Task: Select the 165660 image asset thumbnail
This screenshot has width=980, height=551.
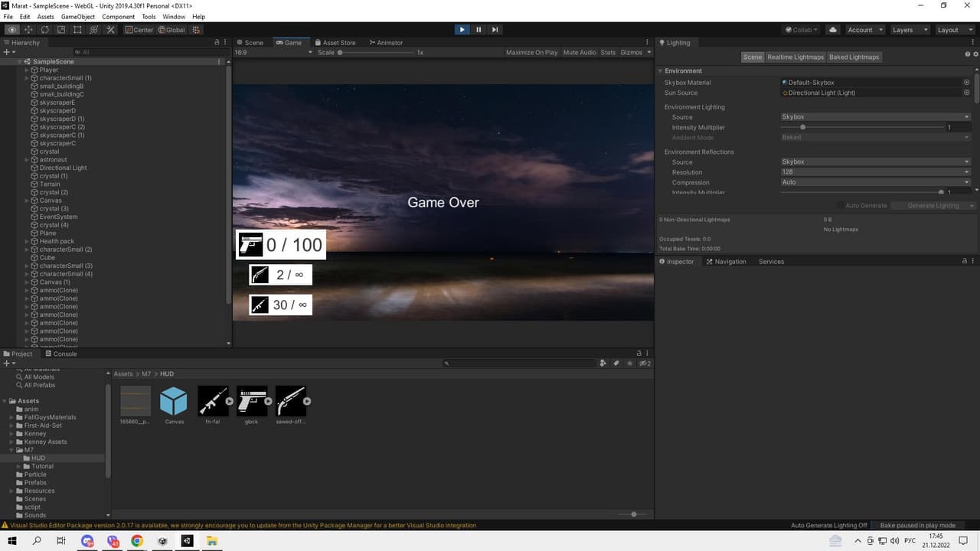Action: pyautogui.click(x=136, y=401)
